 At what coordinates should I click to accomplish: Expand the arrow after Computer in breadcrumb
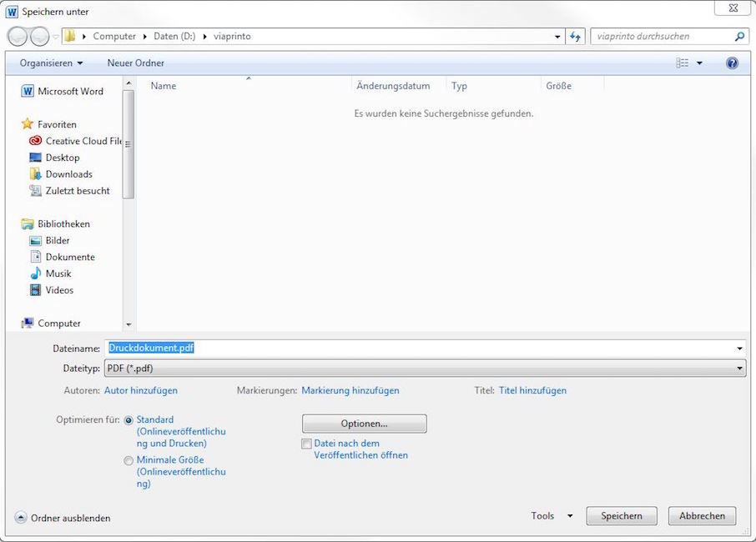(x=144, y=37)
